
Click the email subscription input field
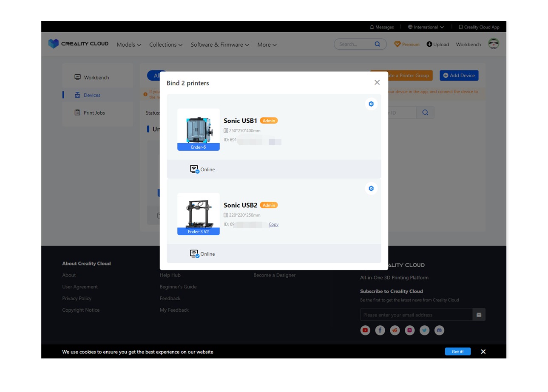coord(416,315)
